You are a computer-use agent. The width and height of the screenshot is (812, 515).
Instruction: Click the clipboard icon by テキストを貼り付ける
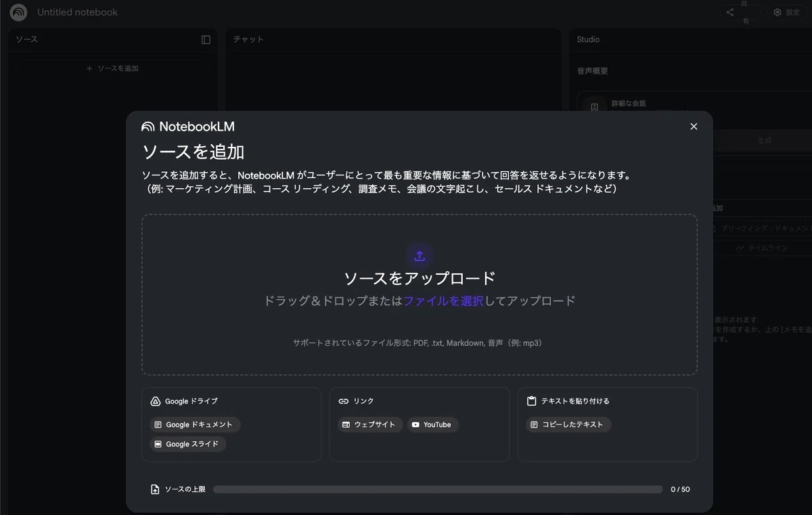coord(531,401)
